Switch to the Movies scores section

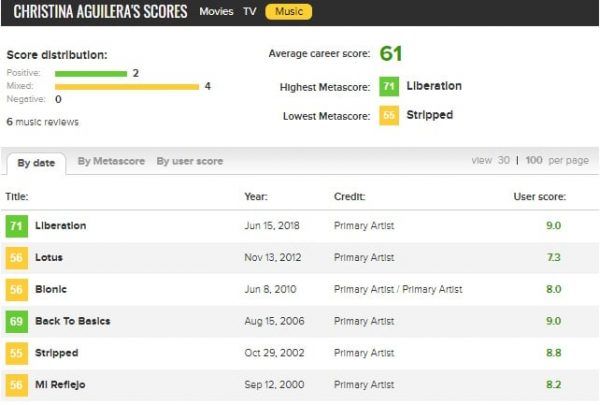(x=216, y=12)
